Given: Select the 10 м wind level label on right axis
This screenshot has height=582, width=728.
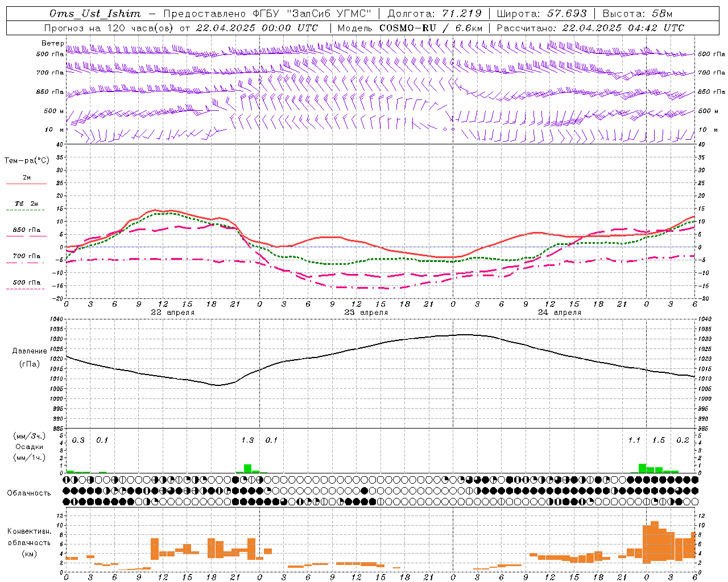Looking at the screenshot, I should [x=707, y=130].
